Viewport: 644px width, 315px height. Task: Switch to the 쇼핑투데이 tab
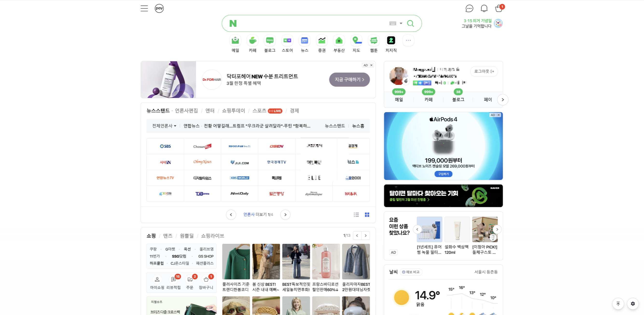233,111
